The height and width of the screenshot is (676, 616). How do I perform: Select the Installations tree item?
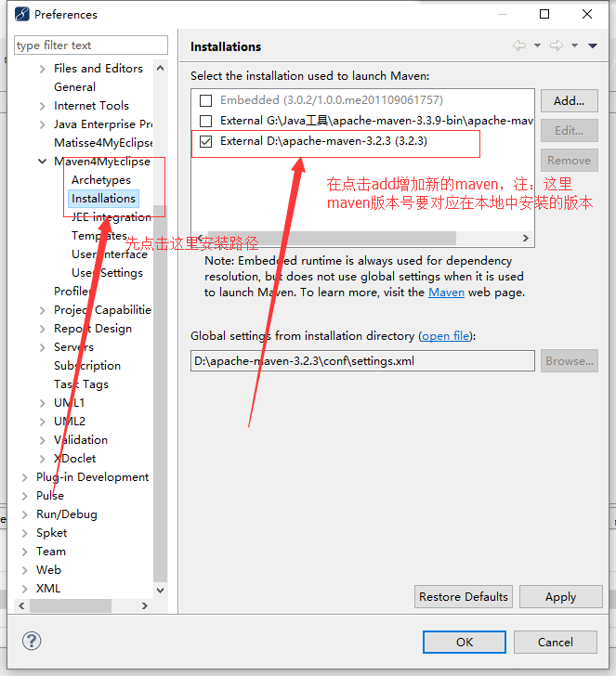click(x=103, y=199)
